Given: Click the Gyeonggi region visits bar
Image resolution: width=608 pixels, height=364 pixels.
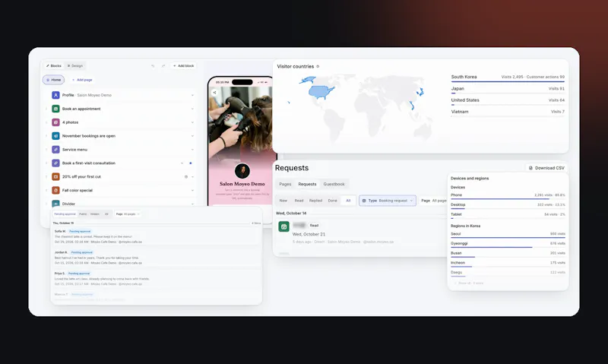Looking at the screenshot, I should tap(491, 247).
